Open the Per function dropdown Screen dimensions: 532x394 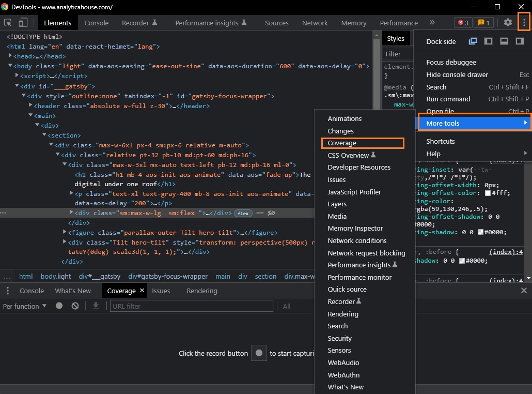(x=24, y=306)
